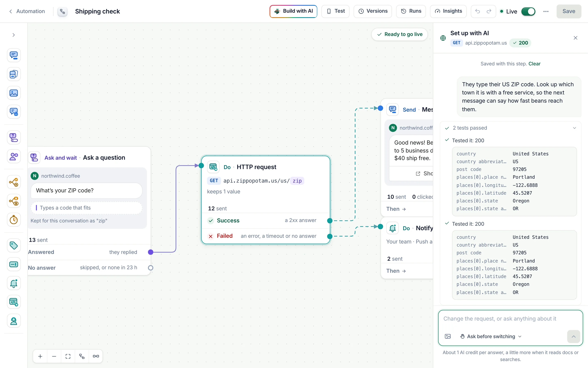Redo the last change
The height and width of the screenshot is (368, 588).
pos(489,11)
